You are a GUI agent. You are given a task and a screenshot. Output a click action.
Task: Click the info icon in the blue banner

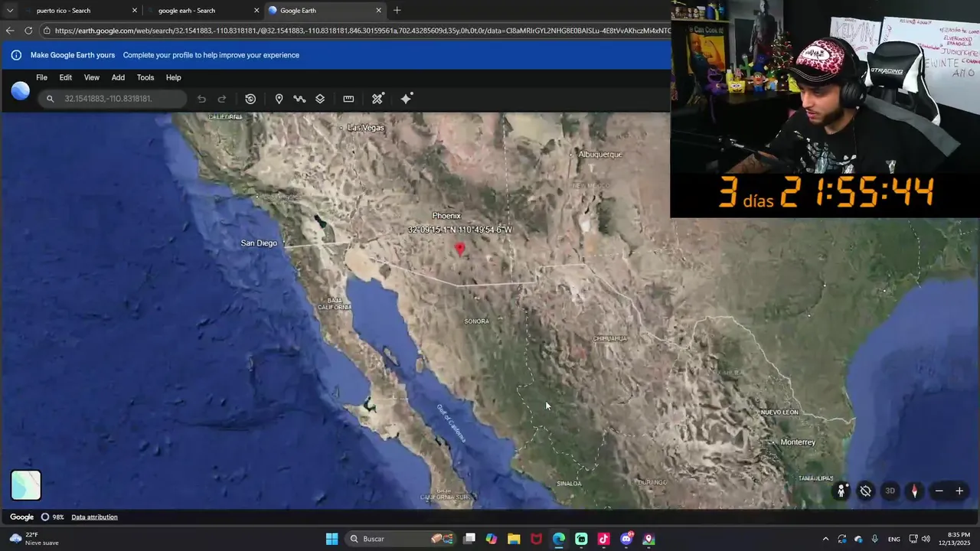(x=16, y=55)
